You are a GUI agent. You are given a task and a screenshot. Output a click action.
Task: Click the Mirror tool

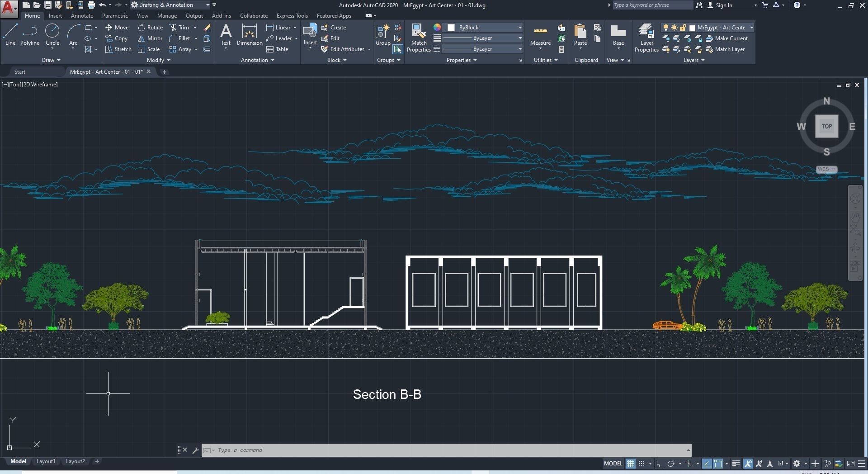pyautogui.click(x=150, y=38)
